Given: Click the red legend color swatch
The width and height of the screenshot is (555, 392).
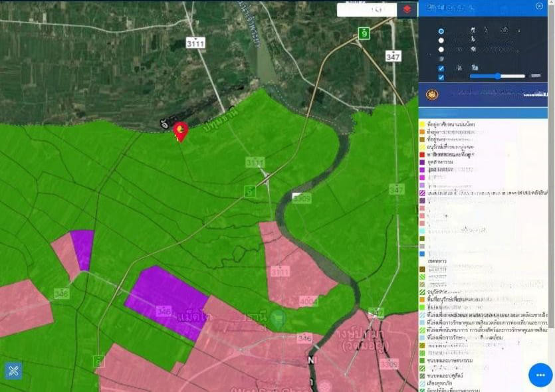Looking at the screenshot, I should 422,153.
